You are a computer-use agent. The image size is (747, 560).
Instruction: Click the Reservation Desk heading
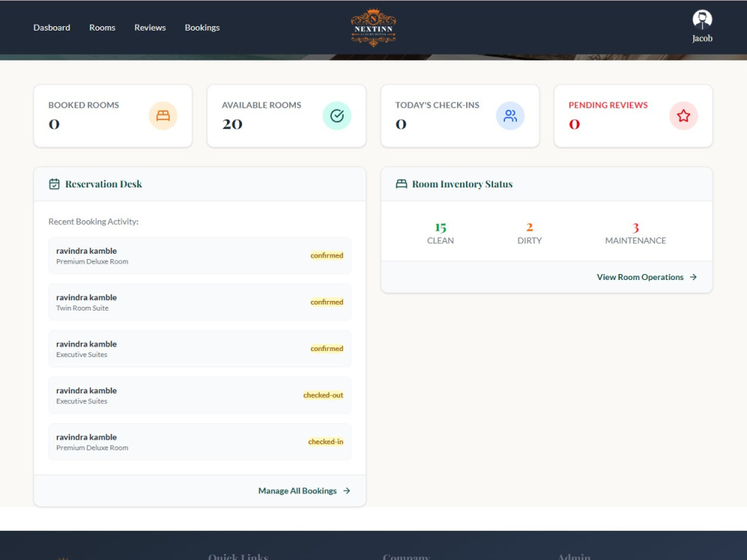tap(103, 184)
